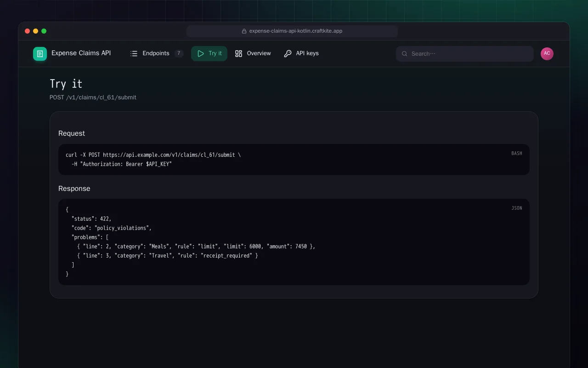Click the BASH language label
Image resolution: width=588 pixels, height=368 pixels.
[517, 154]
